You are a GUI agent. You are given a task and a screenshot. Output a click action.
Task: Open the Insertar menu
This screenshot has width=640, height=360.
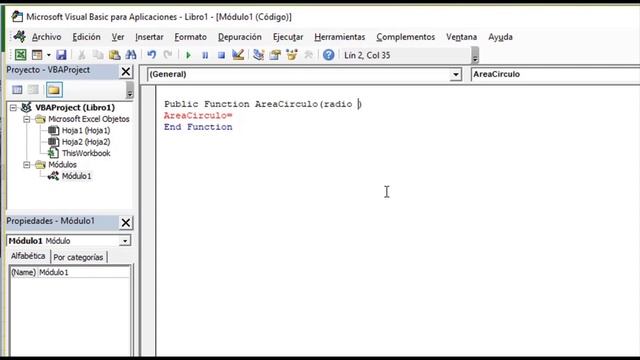click(149, 37)
